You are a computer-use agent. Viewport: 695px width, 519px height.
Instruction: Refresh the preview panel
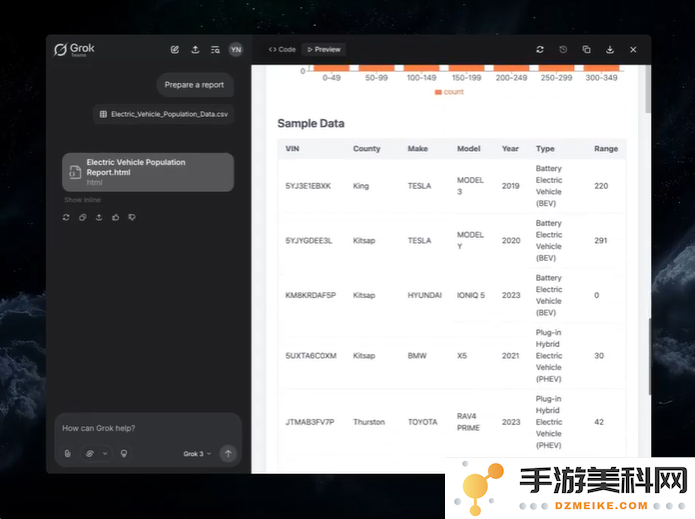pyautogui.click(x=540, y=50)
